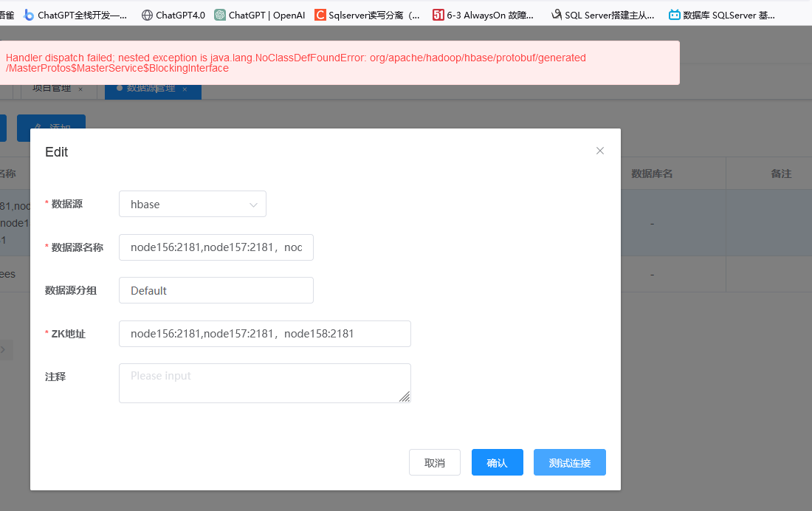The width and height of the screenshot is (812, 511).
Task: Close the 数据源管理 tab
Action: point(185,89)
